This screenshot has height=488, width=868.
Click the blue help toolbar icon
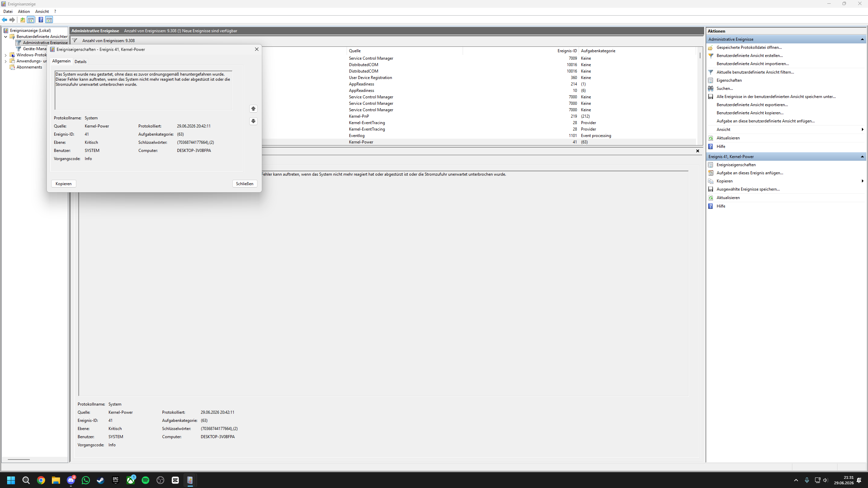41,20
